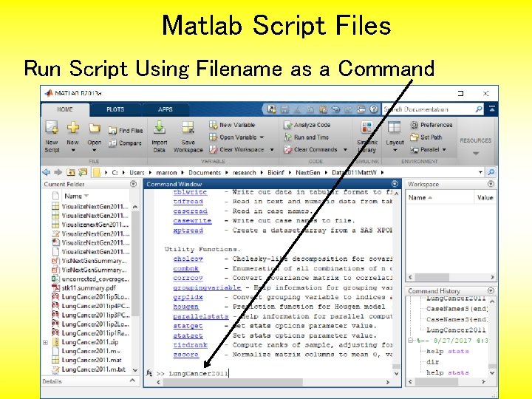Screen dimensions: 532x399
Task: Open the zscore help link
Action: click(185, 355)
